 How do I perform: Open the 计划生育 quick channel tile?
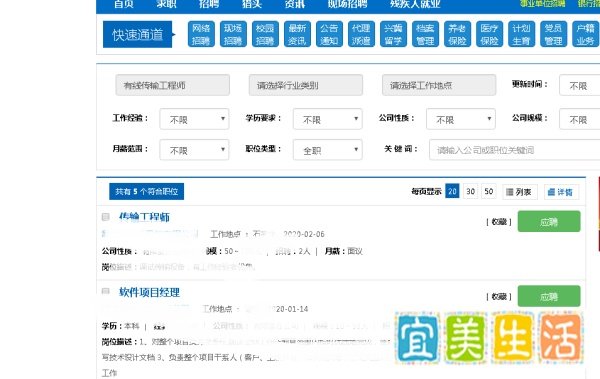click(522, 34)
